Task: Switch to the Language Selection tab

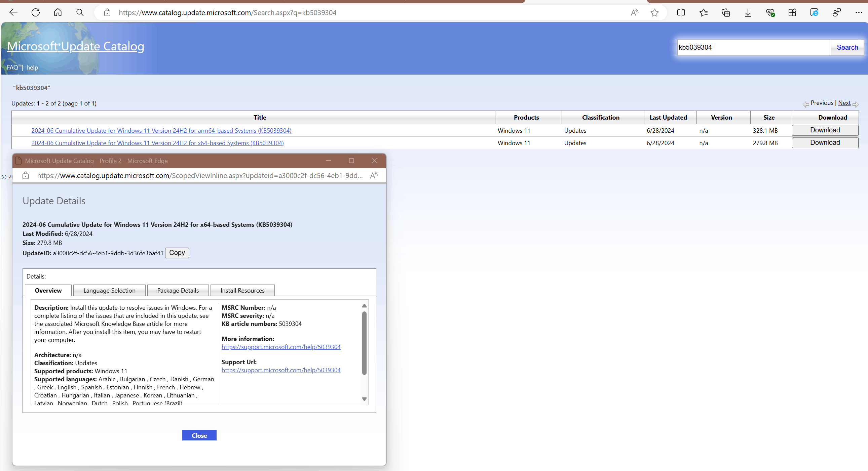Action: point(109,290)
